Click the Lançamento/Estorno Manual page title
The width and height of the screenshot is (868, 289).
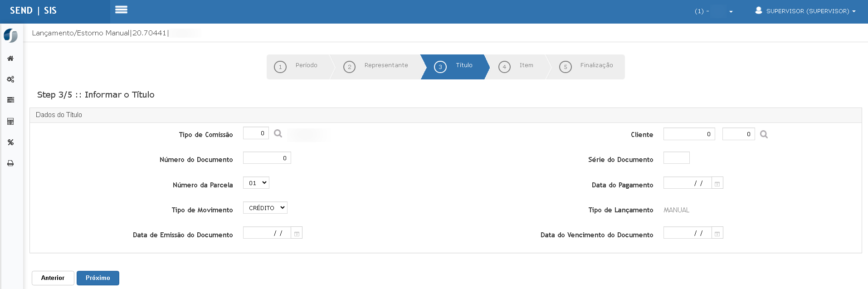click(100, 33)
